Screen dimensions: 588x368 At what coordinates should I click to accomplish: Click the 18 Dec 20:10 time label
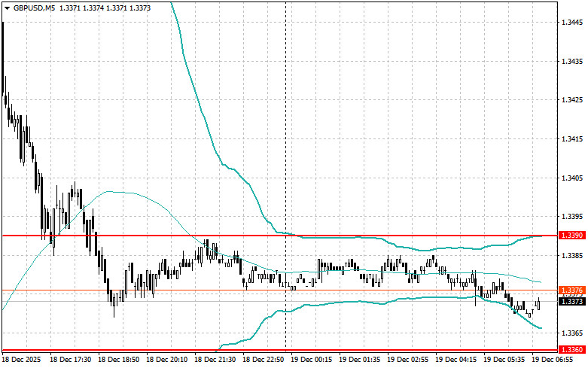pyautogui.click(x=166, y=360)
